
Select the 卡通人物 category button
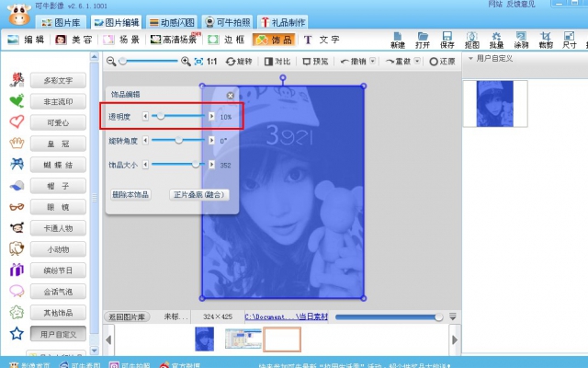point(58,228)
